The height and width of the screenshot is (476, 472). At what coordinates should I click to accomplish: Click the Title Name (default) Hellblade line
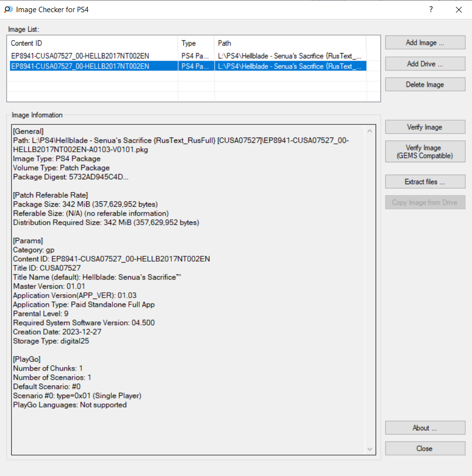tap(97, 277)
